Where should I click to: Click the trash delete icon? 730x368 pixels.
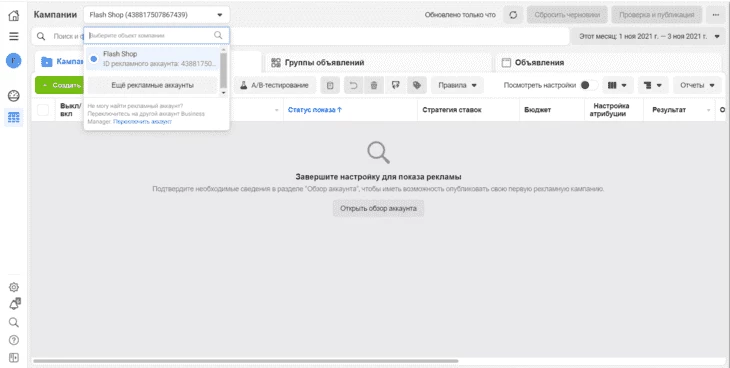pyautogui.click(x=373, y=85)
